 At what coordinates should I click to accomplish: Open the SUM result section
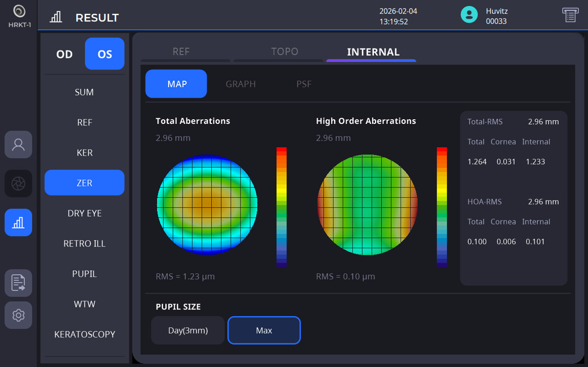pyautogui.click(x=85, y=92)
